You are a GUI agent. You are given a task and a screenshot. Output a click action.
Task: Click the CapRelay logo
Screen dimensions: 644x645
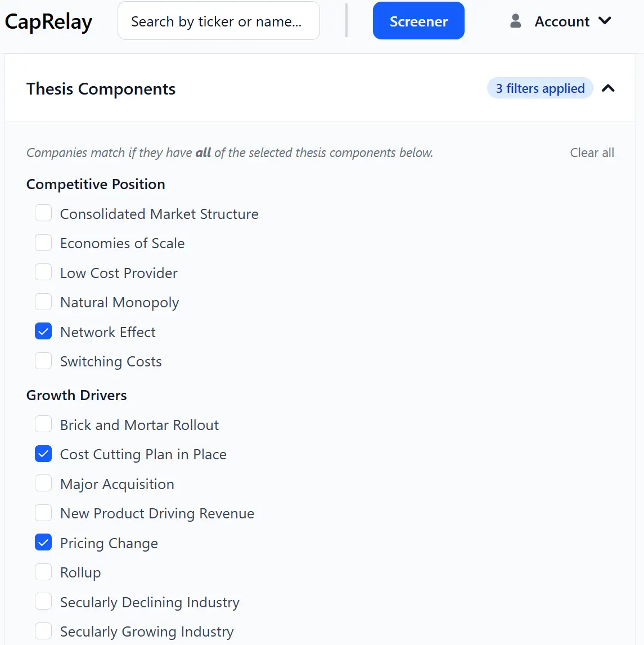(48, 21)
